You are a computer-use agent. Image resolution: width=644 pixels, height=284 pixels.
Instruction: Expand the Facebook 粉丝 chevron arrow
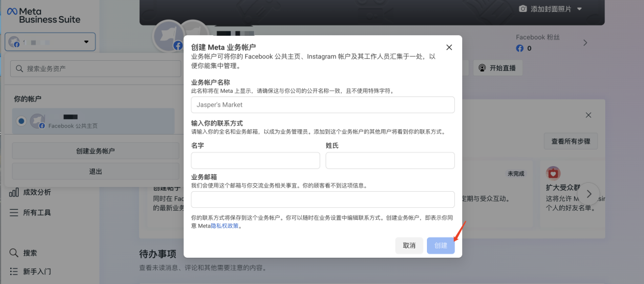click(x=585, y=43)
